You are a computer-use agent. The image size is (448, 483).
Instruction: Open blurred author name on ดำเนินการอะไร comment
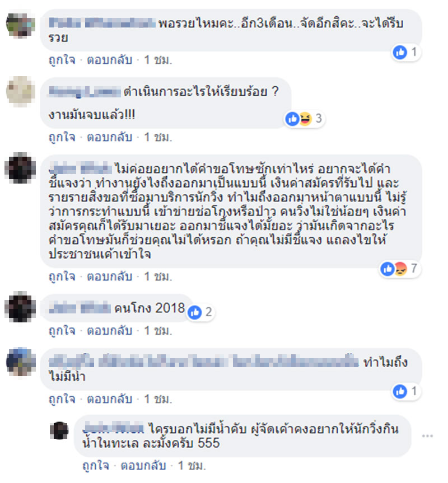pyautogui.click(x=85, y=91)
